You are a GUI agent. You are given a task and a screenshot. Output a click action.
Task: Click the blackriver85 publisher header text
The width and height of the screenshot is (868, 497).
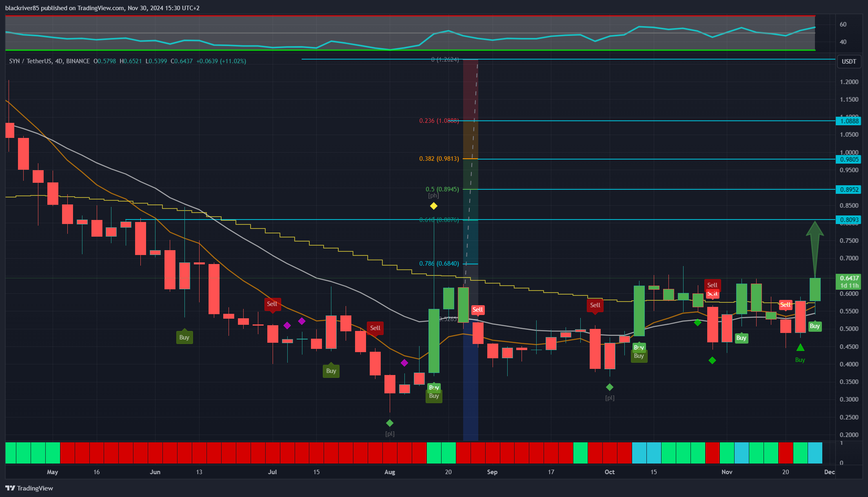click(102, 8)
